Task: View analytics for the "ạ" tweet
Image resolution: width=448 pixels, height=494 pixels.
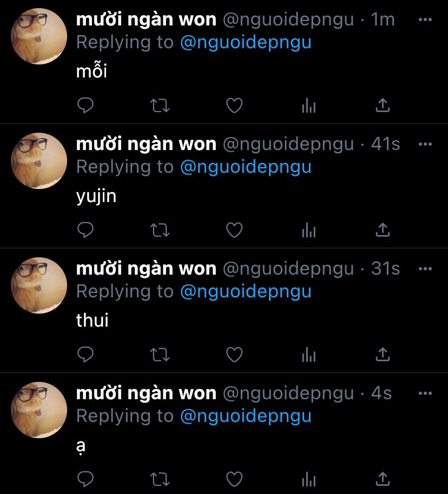Action: (x=308, y=479)
